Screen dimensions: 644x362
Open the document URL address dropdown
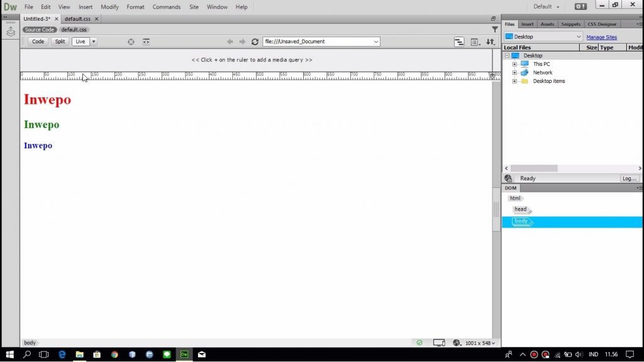tap(376, 41)
